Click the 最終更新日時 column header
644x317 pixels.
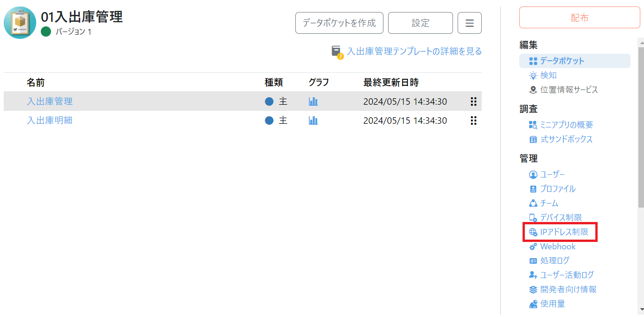[391, 82]
